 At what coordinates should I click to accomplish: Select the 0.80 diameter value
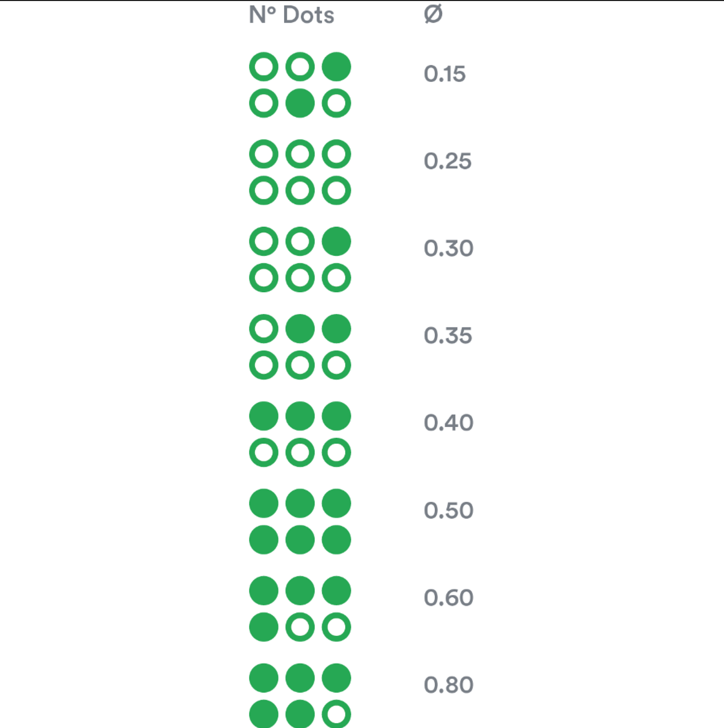pos(449,685)
